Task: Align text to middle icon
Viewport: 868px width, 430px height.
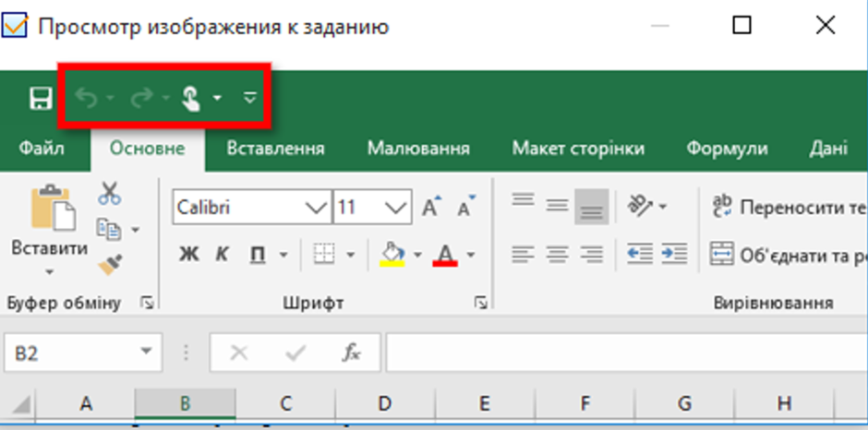Action: pyautogui.click(x=558, y=206)
